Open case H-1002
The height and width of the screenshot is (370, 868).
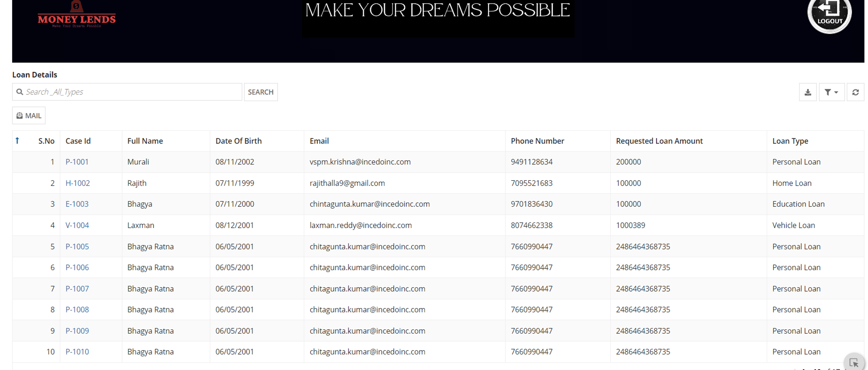click(x=78, y=183)
